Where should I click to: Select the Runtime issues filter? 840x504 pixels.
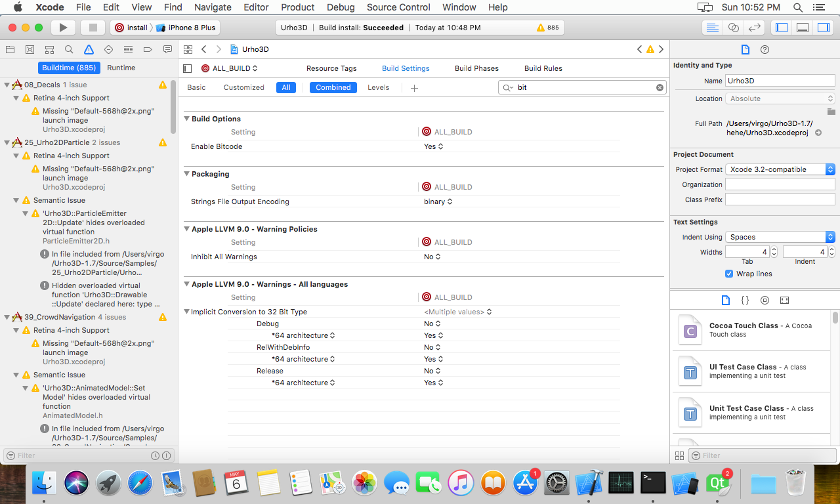click(121, 68)
